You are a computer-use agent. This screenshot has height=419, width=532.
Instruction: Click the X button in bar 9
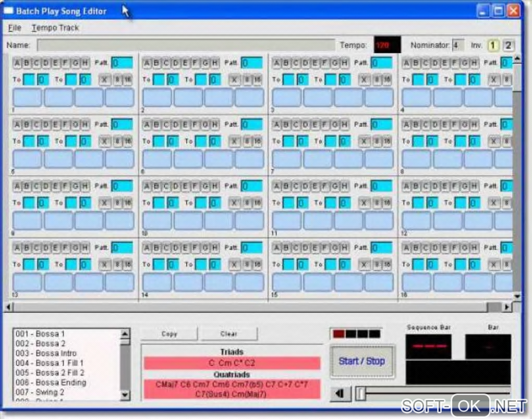point(104,203)
